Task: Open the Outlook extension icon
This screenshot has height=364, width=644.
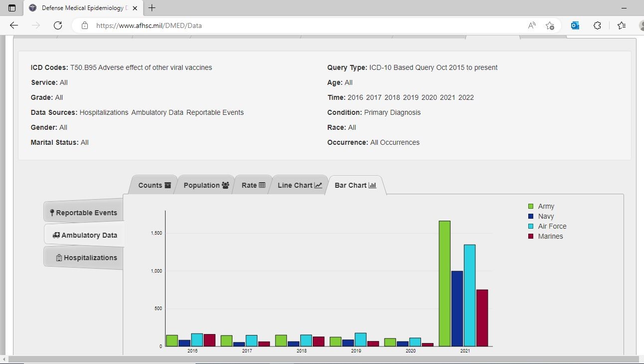Action: (x=575, y=25)
